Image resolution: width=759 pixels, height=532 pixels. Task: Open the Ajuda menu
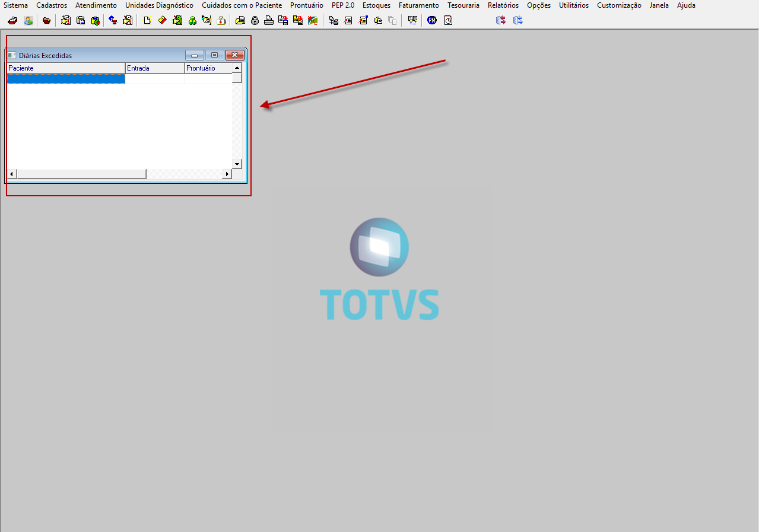pos(686,5)
